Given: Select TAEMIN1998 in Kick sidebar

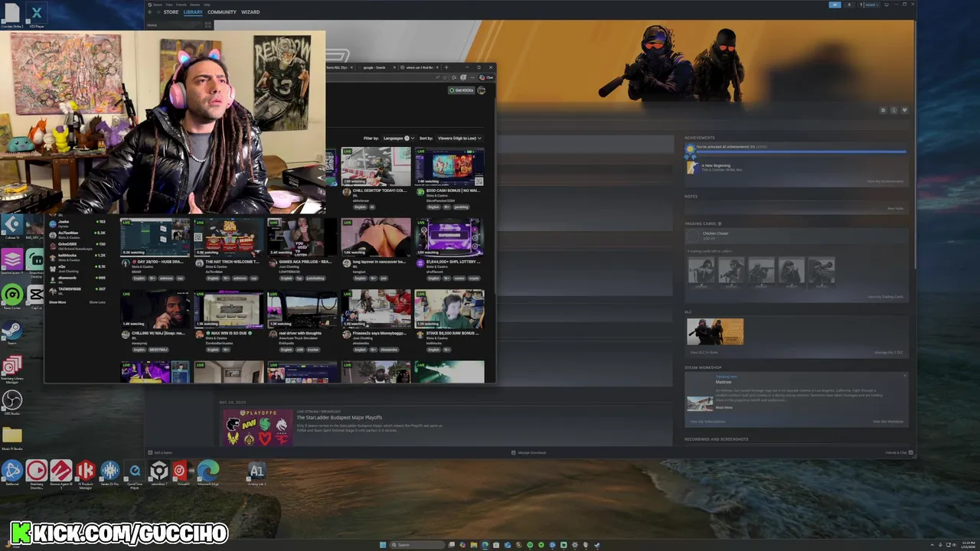Looking at the screenshot, I should pyautogui.click(x=77, y=289).
